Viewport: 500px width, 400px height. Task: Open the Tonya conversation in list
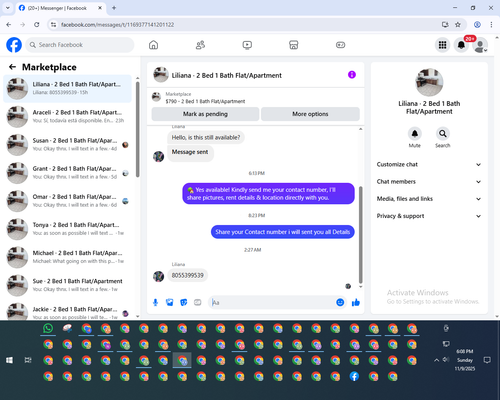[x=68, y=229]
